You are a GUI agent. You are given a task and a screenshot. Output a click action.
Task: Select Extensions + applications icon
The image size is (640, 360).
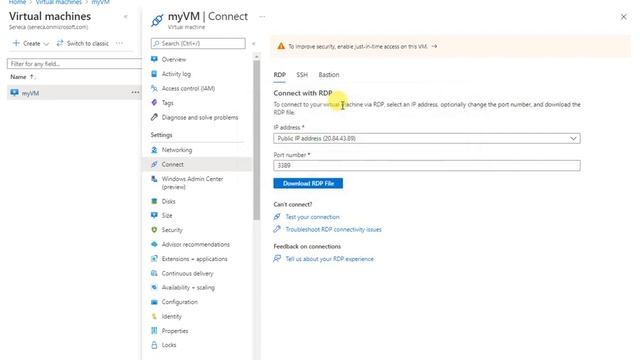(x=154, y=259)
